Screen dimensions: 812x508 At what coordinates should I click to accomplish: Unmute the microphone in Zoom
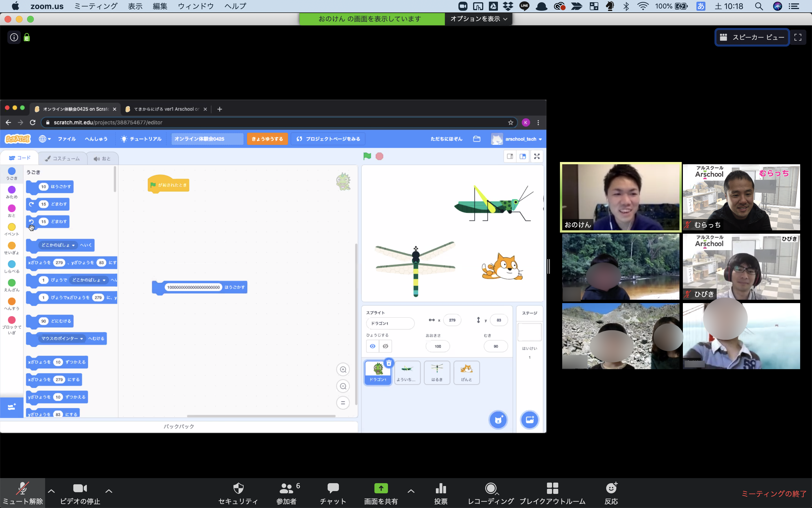pyautogui.click(x=23, y=493)
